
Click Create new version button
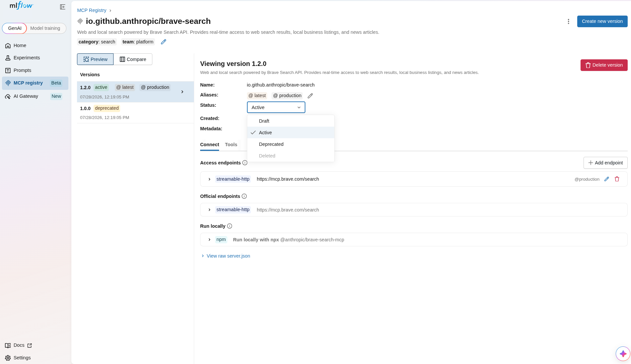602,21
